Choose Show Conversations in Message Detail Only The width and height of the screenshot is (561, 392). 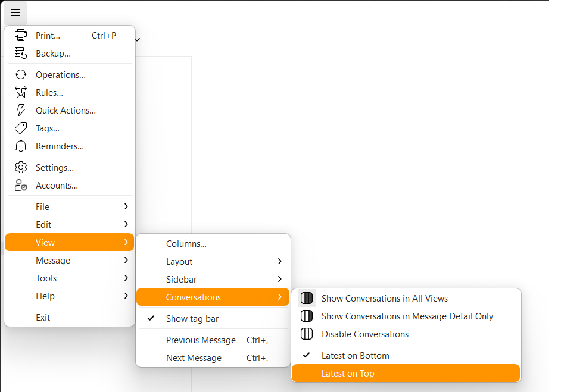[406, 316]
